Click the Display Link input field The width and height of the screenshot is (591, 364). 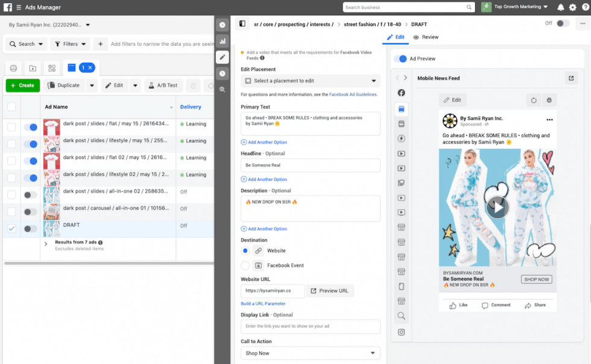click(x=310, y=327)
